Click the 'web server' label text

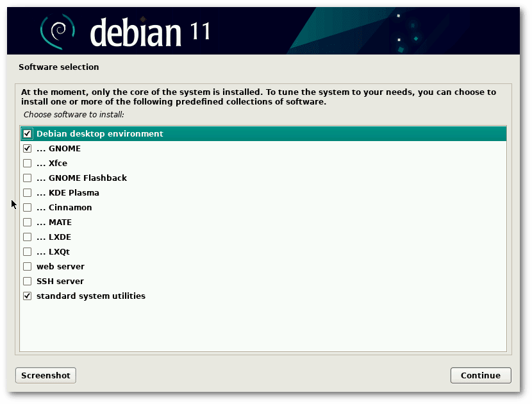tap(60, 267)
